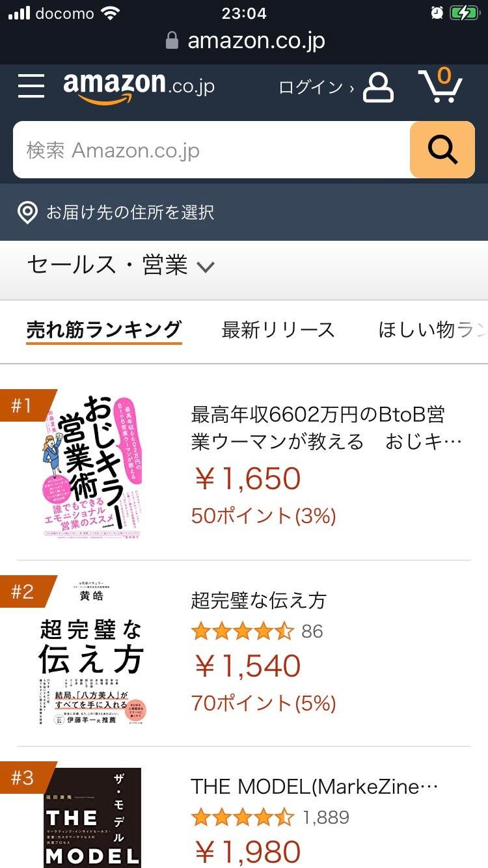Open THE MODEL book cover thumbnail
This screenshot has height=868, width=488.
click(92, 817)
